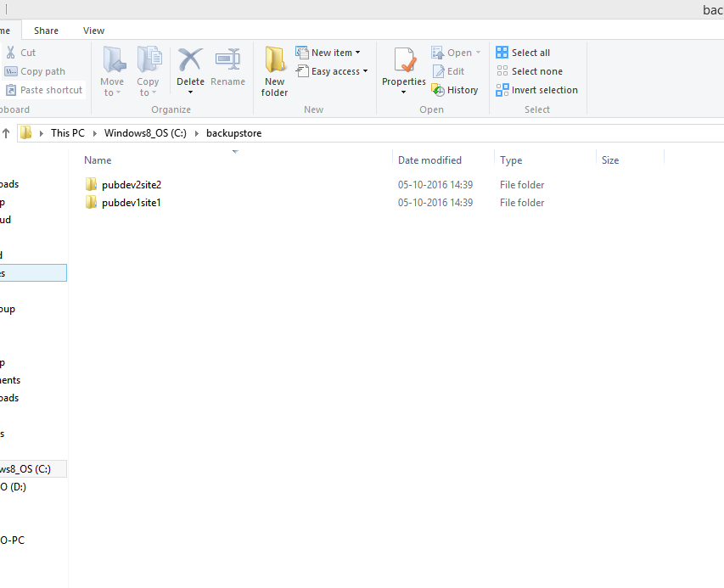This screenshot has width=724, height=588.
Task: Switch to the View ribbon tab
Action: tap(93, 30)
